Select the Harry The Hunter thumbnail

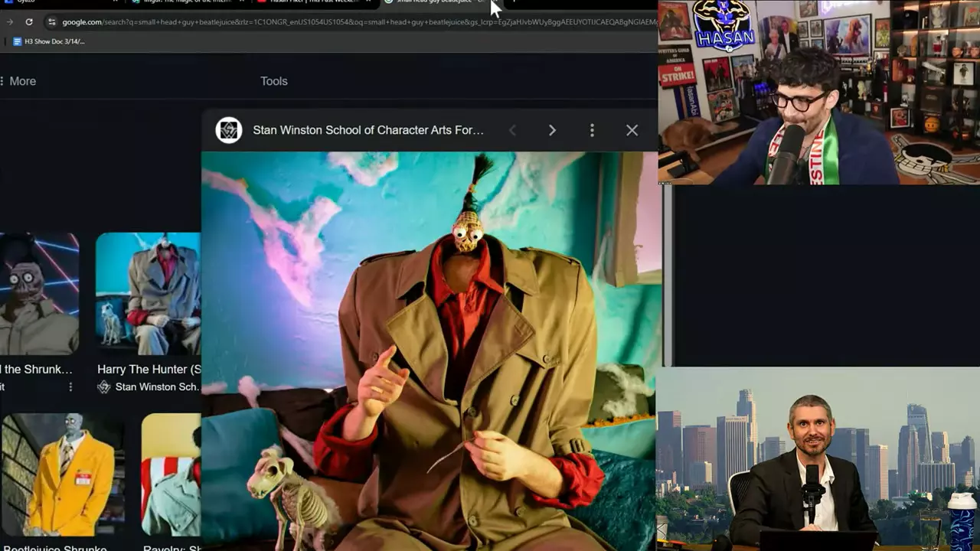point(149,294)
